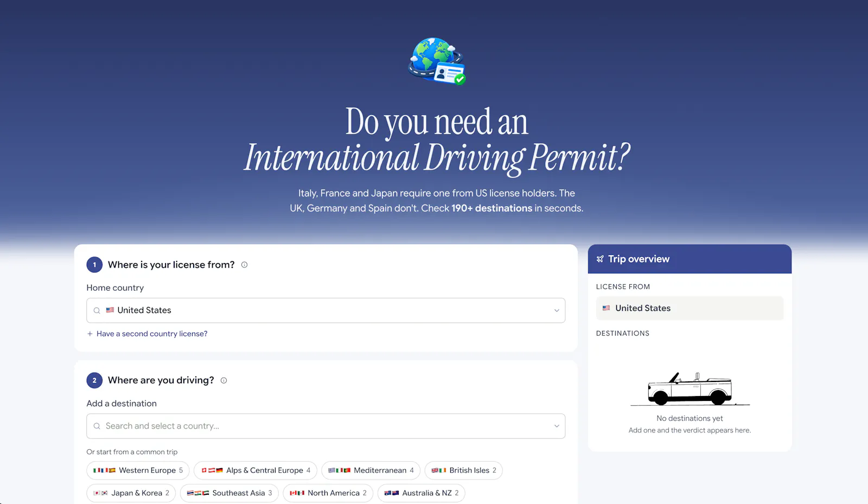Image resolution: width=868 pixels, height=504 pixels.
Task: Click the US flag in License From card
Action: point(606,308)
